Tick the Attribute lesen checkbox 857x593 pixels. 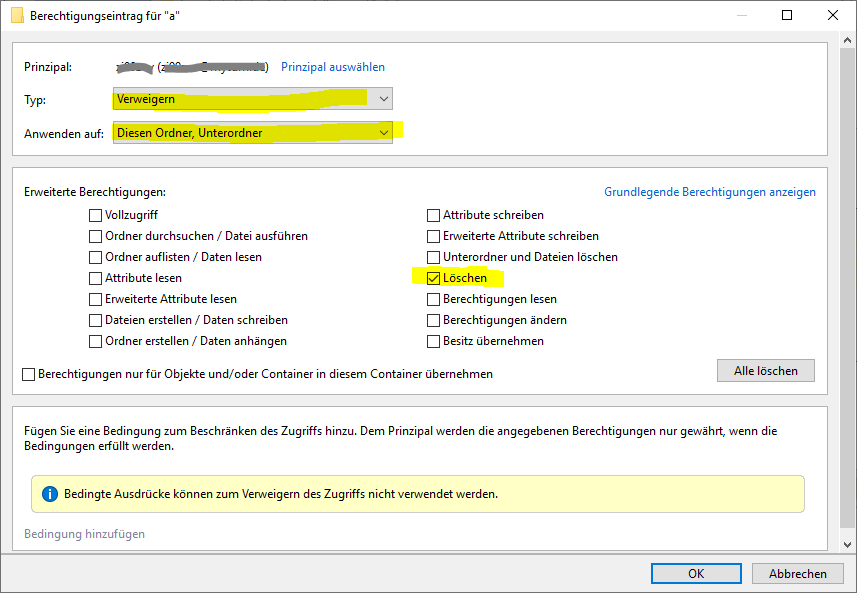[96, 278]
